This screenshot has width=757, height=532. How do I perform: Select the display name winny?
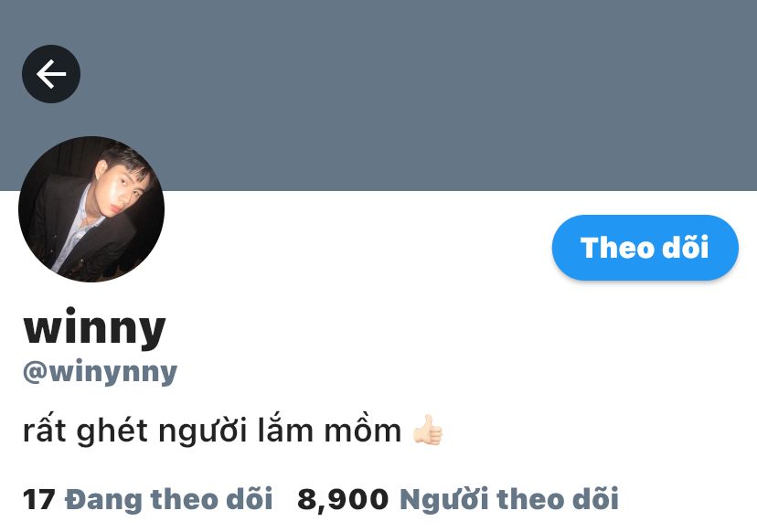tap(95, 327)
